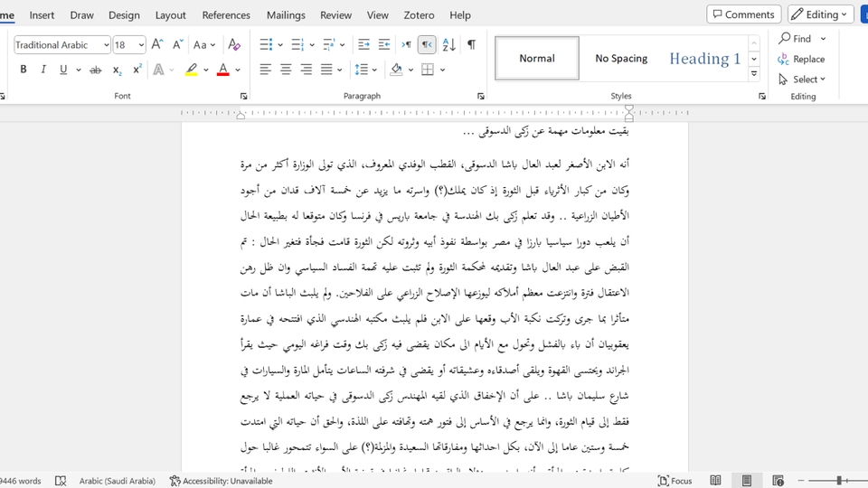This screenshot has height=488, width=868.
Task: Open the Paragraph dialog launcher
Action: tap(480, 97)
